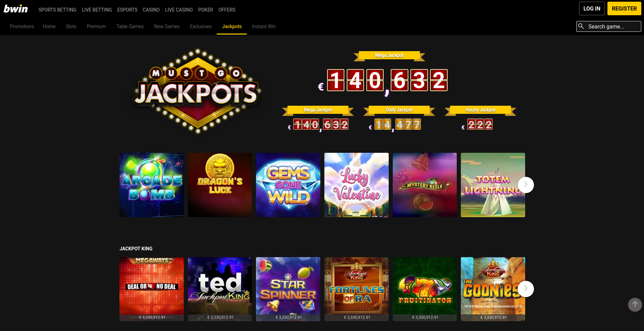644x331 pixels.
Task: Launch the Star Spinner game
Action: 288,289
